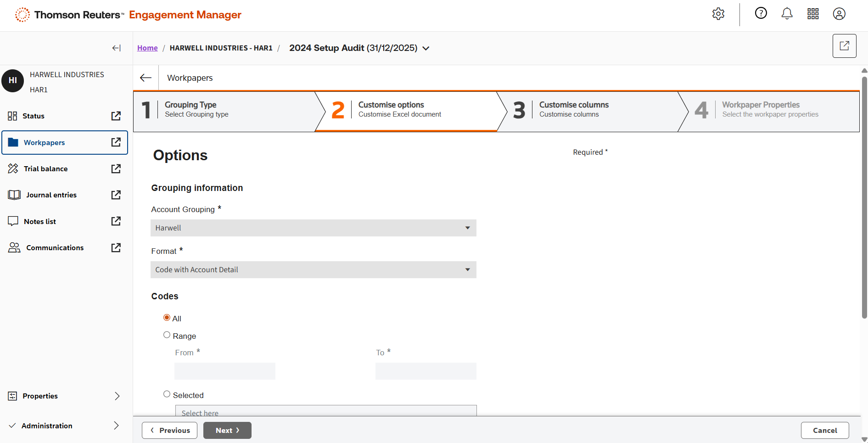Screen dimensions: 868x443
Task: Open the Account Grouping dropdown
Action: [313, 228]
